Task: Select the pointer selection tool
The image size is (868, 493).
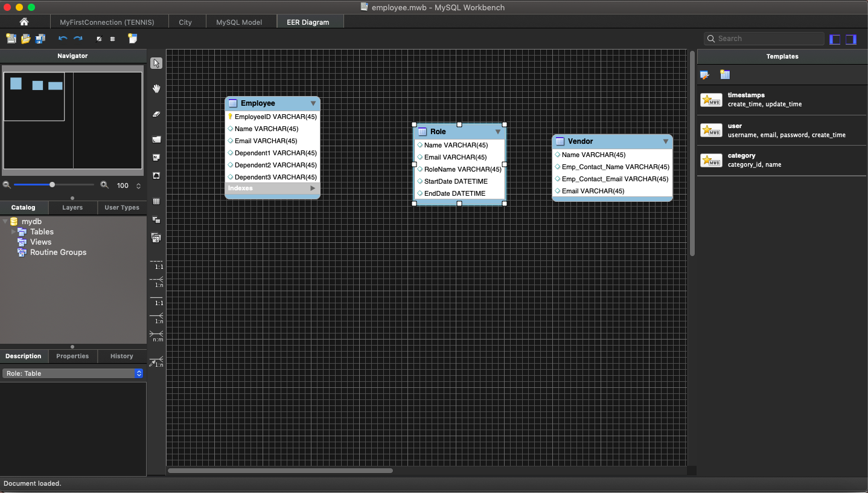Action: pos(156,63)
